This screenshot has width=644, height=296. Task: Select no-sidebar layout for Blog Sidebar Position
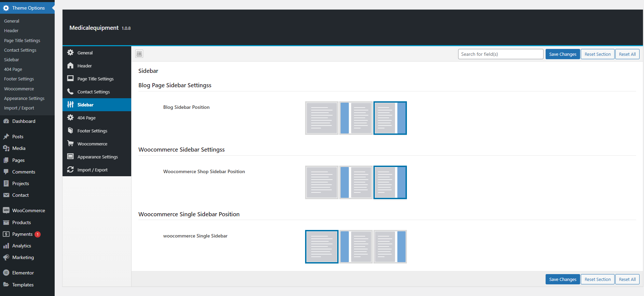321,118
